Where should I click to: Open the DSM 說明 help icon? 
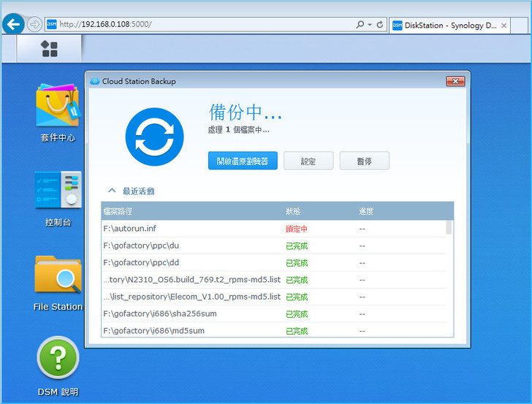click(x=58, y=359)
